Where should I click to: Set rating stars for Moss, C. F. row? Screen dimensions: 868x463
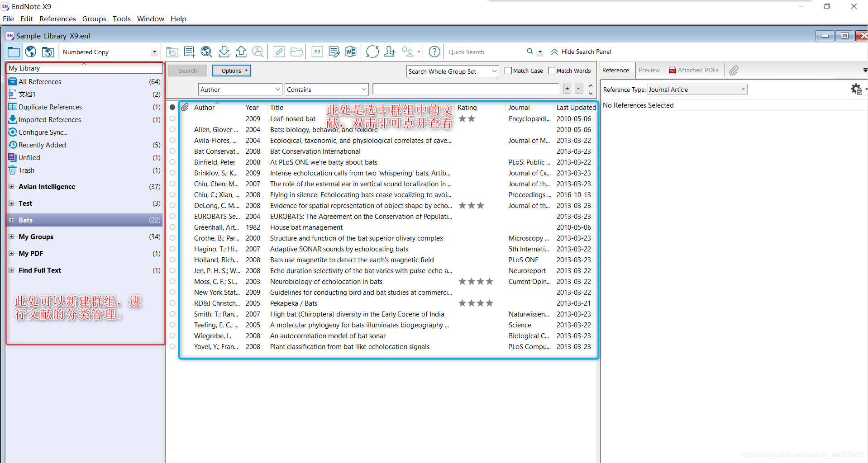[476, 281]
